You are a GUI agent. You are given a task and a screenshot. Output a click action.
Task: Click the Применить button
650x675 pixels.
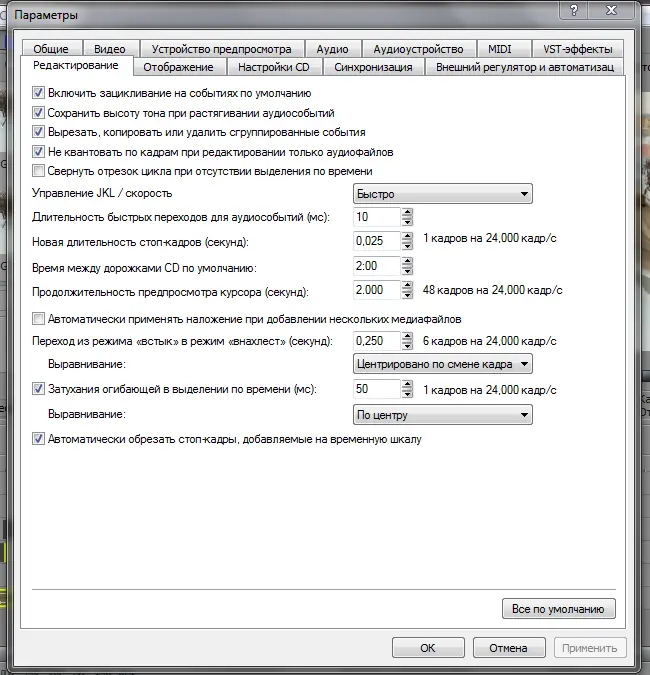tap(590, 647)
